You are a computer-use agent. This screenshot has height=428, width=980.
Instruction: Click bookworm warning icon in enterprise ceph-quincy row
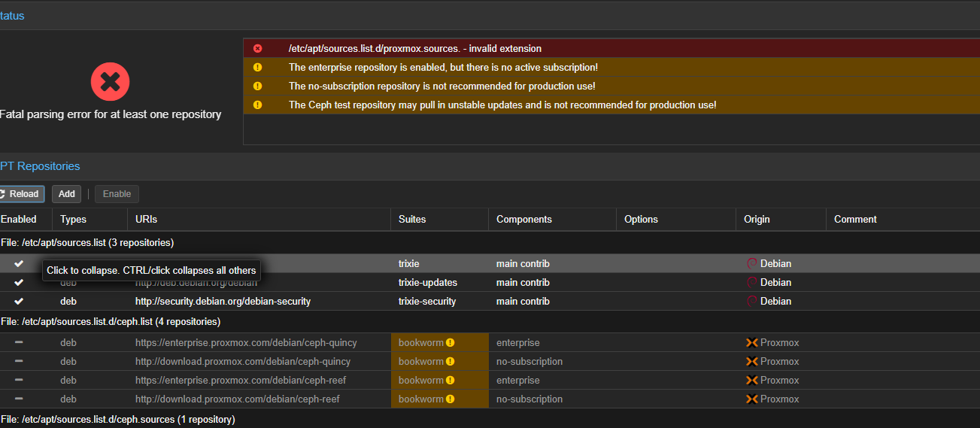pyautogui.click(x=450, y=342)
